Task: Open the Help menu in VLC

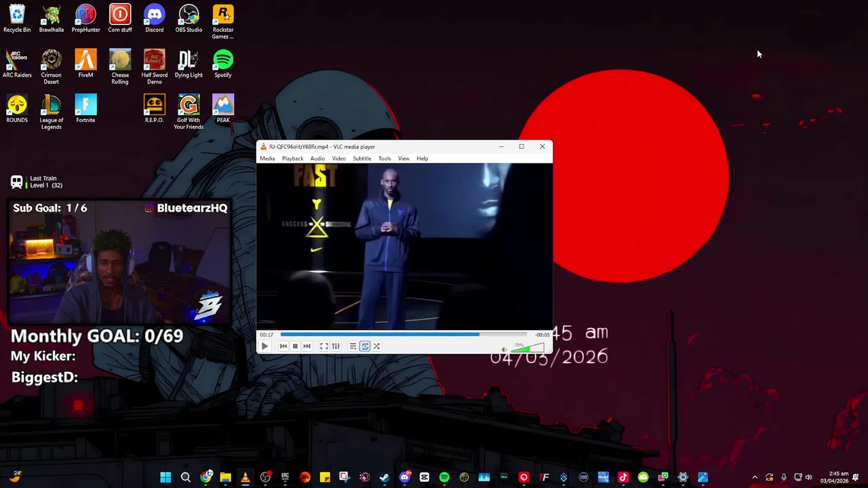Action: 422,159
